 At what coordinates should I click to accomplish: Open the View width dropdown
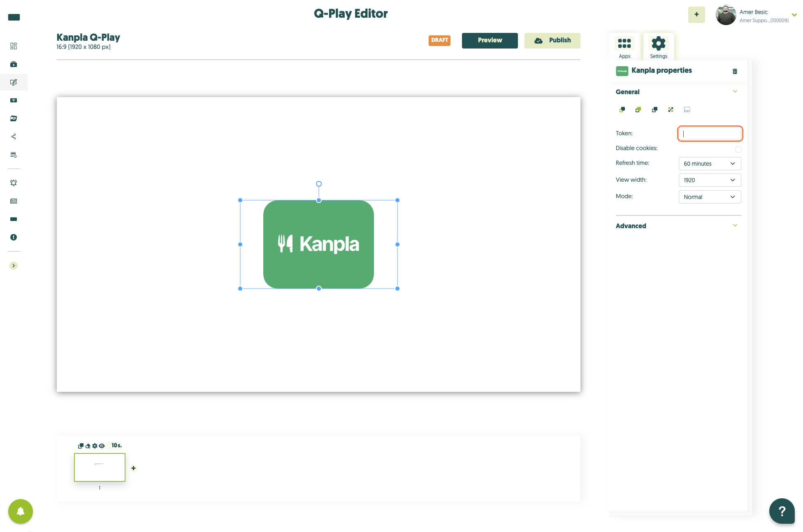(710, 180)
